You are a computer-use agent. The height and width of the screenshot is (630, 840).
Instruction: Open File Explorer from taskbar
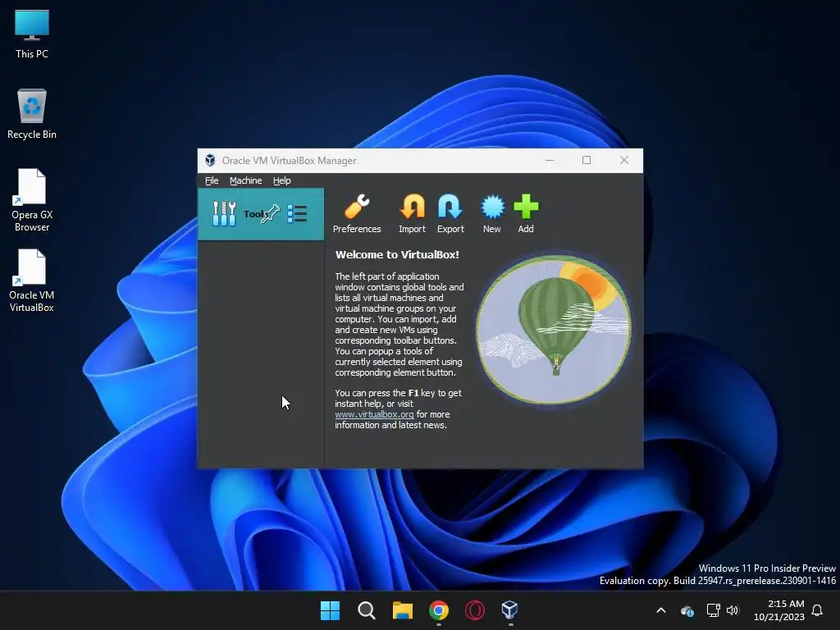pos(402,610)
